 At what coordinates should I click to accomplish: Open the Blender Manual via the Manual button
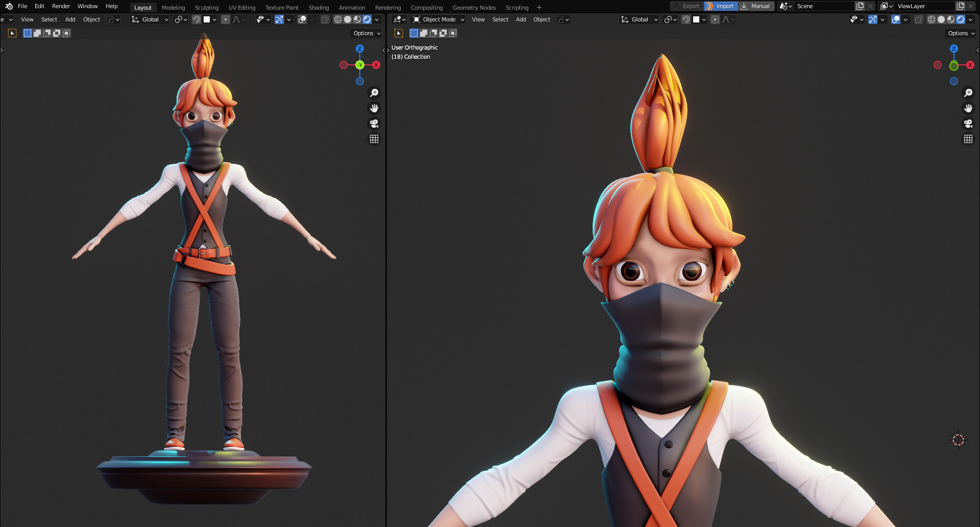tap(756, 6)
